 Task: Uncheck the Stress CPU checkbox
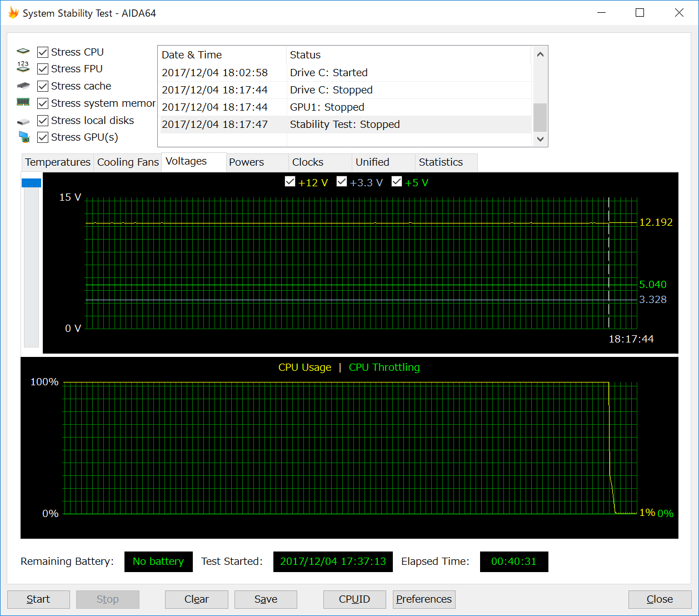point(43,52)
